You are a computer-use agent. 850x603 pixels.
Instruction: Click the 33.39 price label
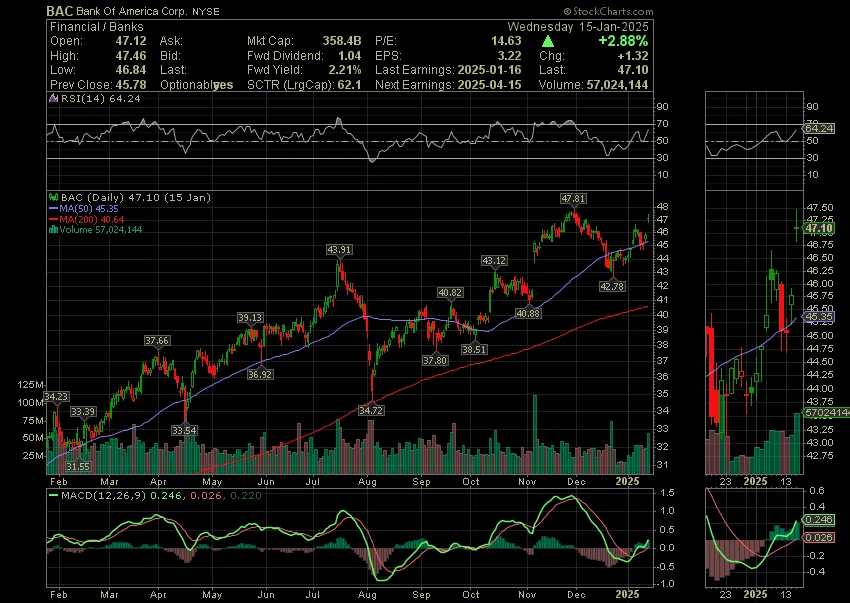[x=83, y=412]
